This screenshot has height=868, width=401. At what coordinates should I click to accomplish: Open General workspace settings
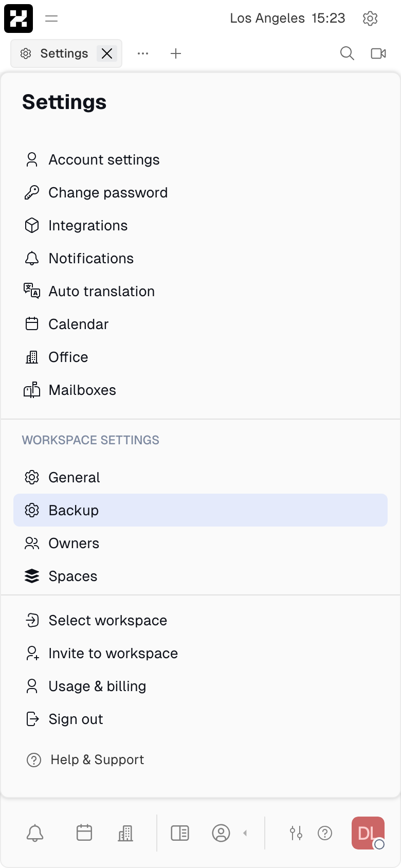point(200,477)
